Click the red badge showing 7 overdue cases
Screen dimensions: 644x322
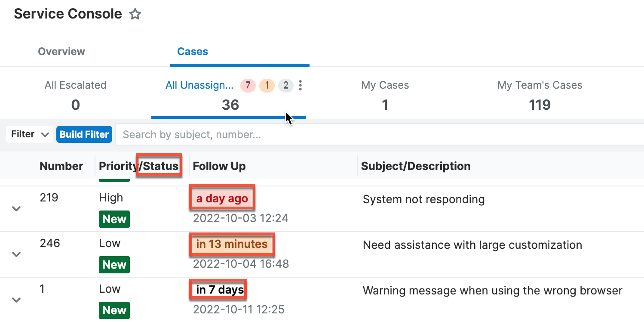click(248, 86)
